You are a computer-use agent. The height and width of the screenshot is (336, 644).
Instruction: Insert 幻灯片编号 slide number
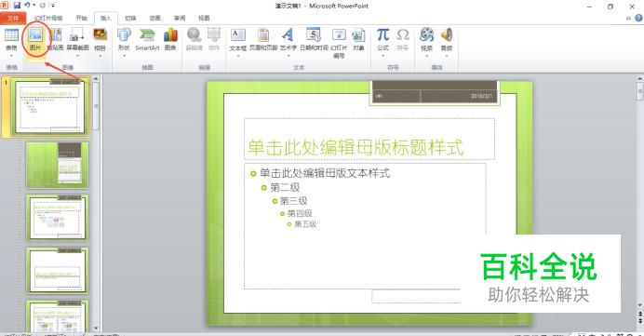coord(339,43)
